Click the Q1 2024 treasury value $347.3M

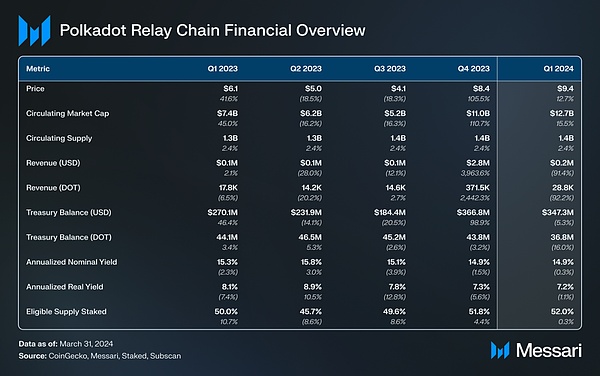[558, 212]
